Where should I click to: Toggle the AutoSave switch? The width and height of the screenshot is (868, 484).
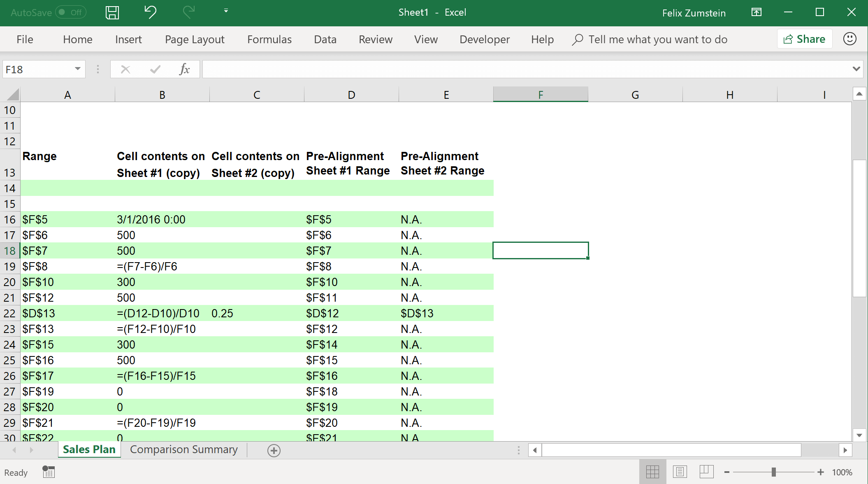click(70, 12)
